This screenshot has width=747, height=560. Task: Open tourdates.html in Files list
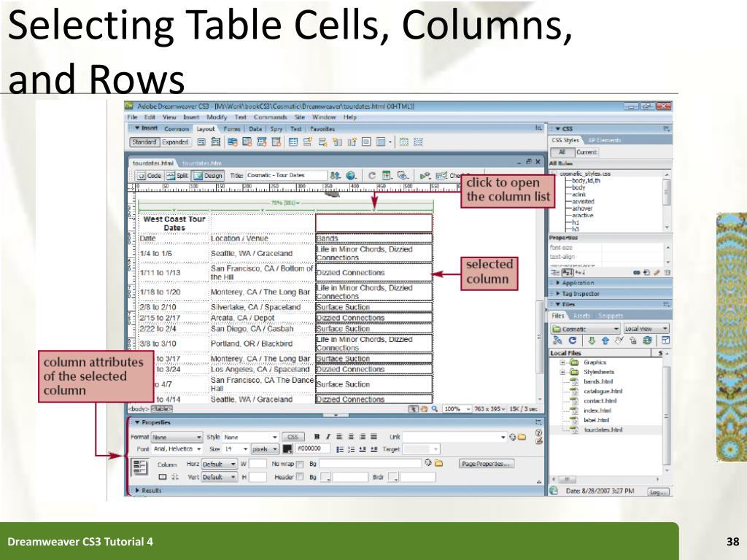click(603, 429)
